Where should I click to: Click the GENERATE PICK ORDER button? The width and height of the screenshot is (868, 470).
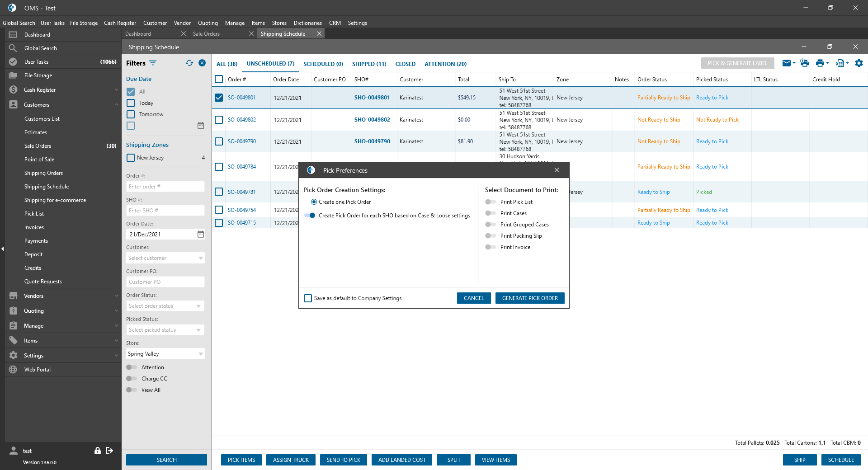[x=530, y=298]
